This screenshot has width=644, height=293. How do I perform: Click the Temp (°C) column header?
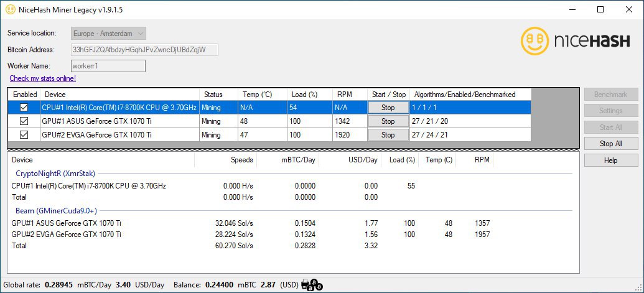tap(263, 95)
